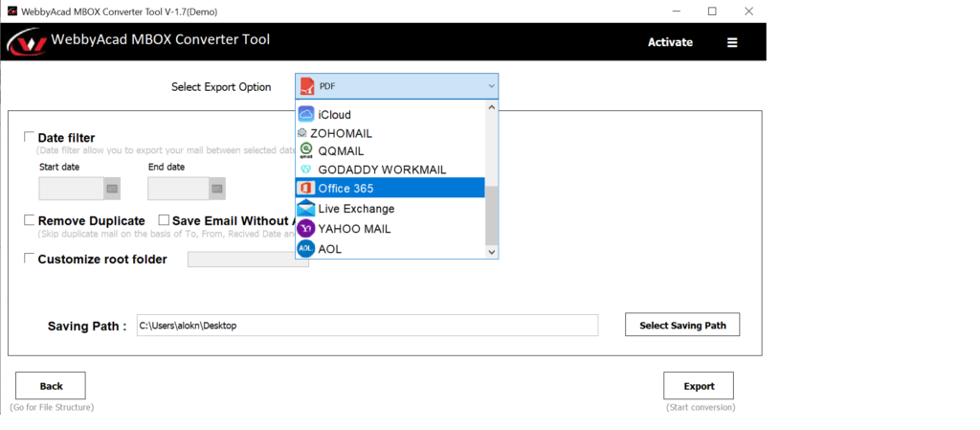980x430 pixels.
Task: Pick the GODADDY WORKMAIL icon
Action: [x=306, y=170]
